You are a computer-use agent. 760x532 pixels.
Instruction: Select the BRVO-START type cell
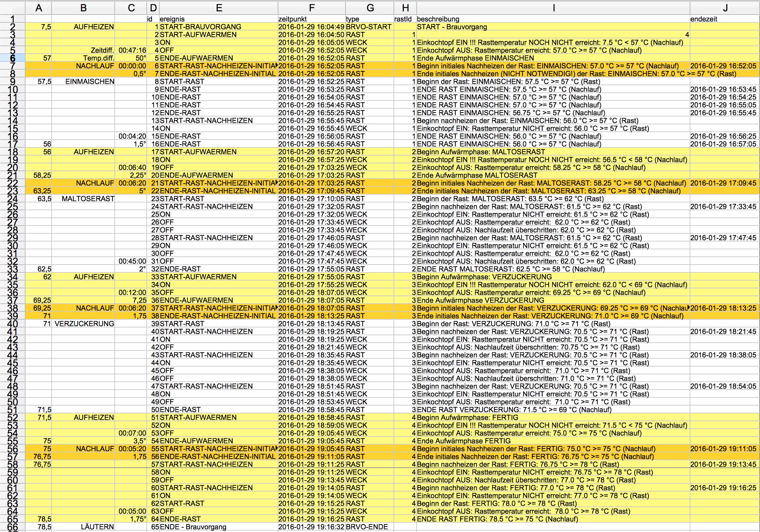369,27
